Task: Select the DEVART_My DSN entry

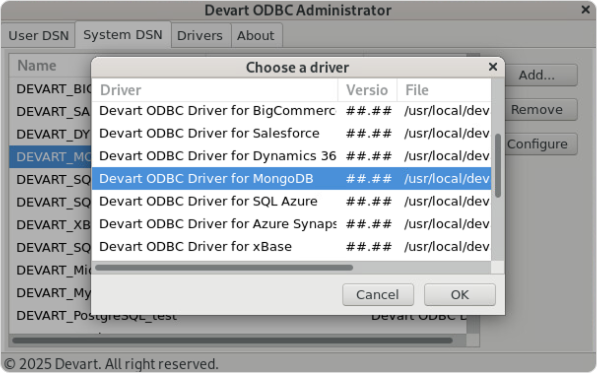Action: pos(51,293)
